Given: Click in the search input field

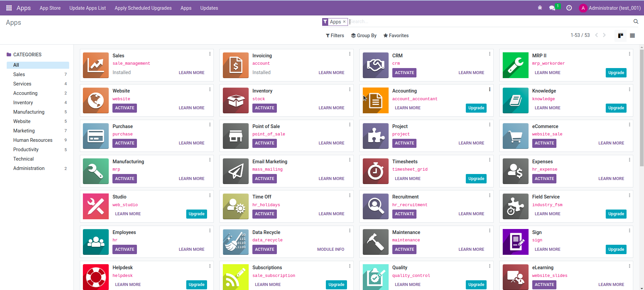Looking at the screenshot, I should coord(490,21).
